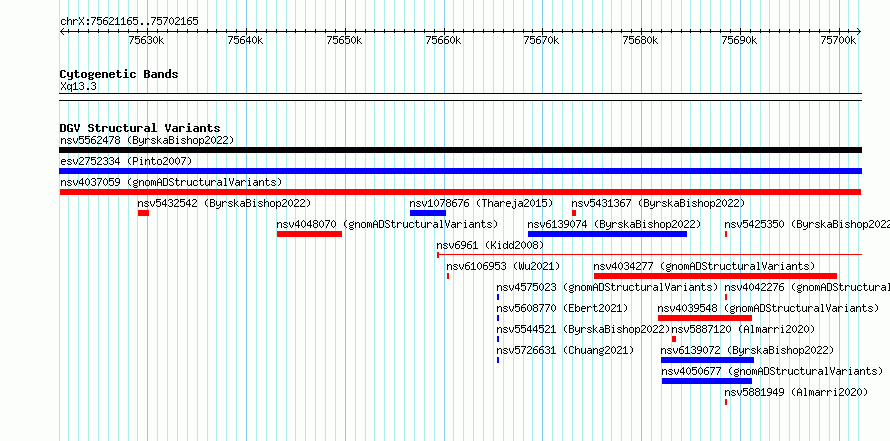Open the nsv1078676 (Thareja2015) label

[481, 203]
